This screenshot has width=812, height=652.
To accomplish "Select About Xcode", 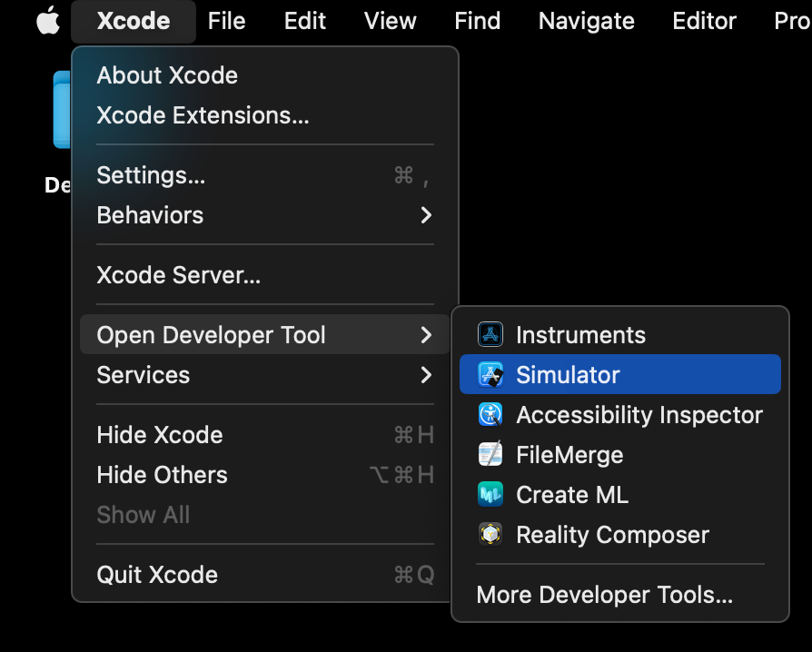I will [x=167, y=75].
